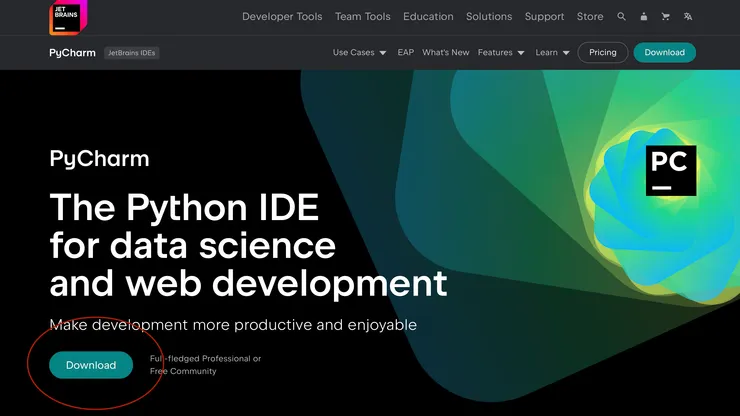The height and width of the screenshot is (416, 740).
Task: Expand the Features dropdown
Action: pyautogui.click(x=501, y=52)
